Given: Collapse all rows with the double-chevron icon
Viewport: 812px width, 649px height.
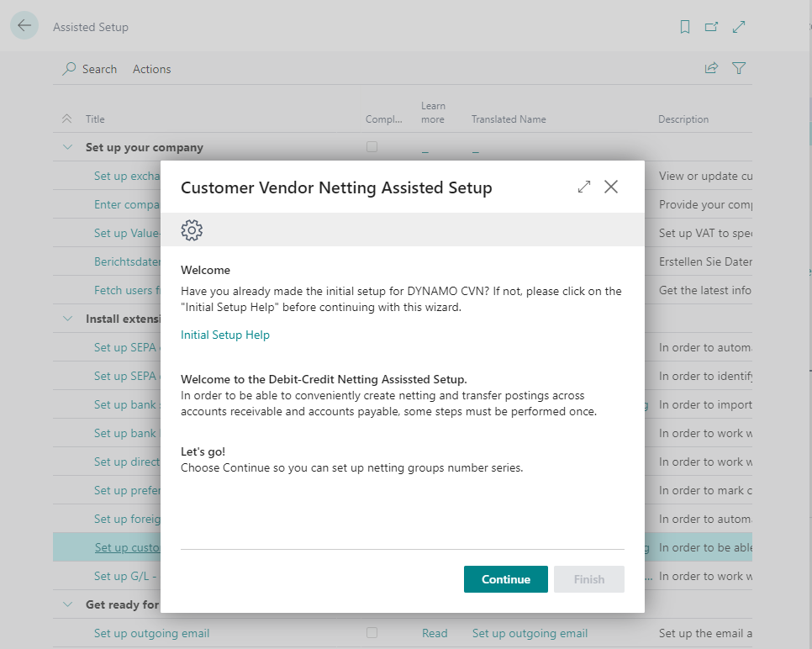Looking at the screenshot, I should tap(66, 119).
